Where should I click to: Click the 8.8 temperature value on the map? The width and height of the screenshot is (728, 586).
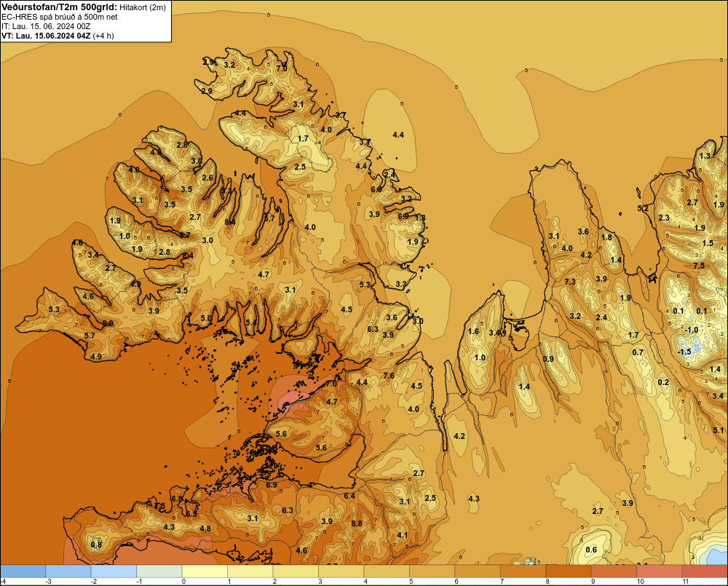pyautogui.click(x=357, y=523)
